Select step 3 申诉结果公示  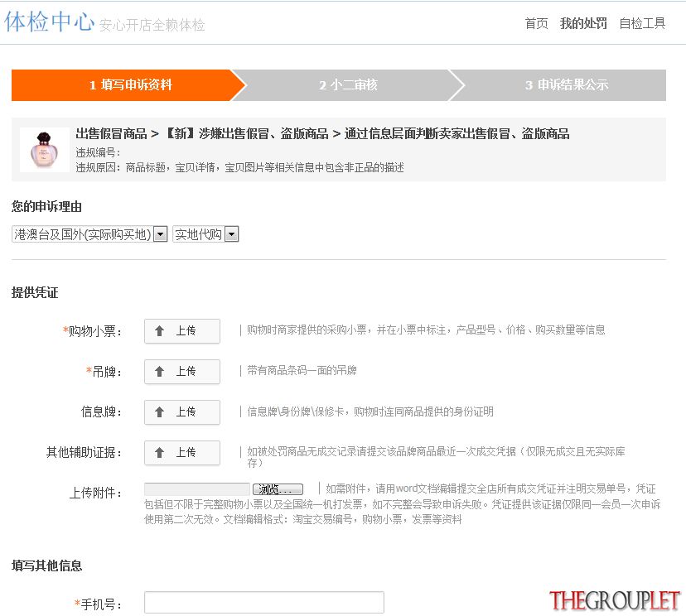pos(566,85)
